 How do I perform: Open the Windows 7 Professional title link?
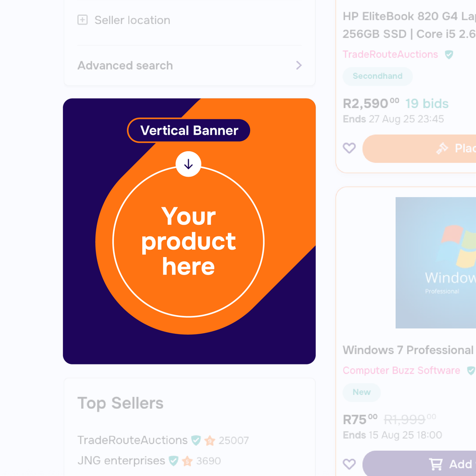408,350
